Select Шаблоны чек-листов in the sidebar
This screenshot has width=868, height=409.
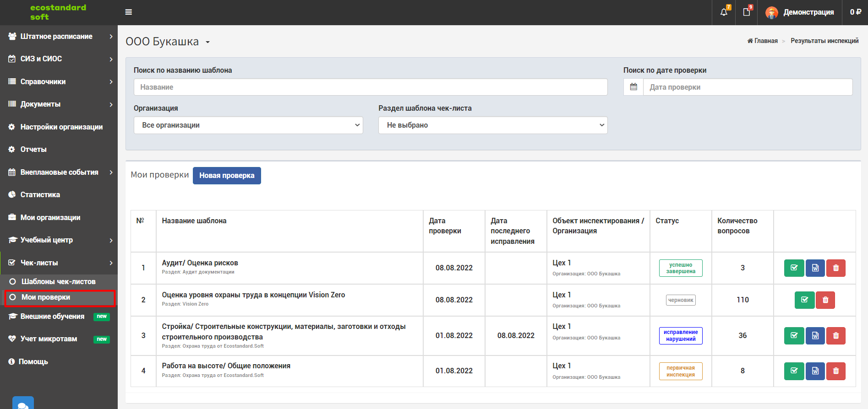pos(59,281)
